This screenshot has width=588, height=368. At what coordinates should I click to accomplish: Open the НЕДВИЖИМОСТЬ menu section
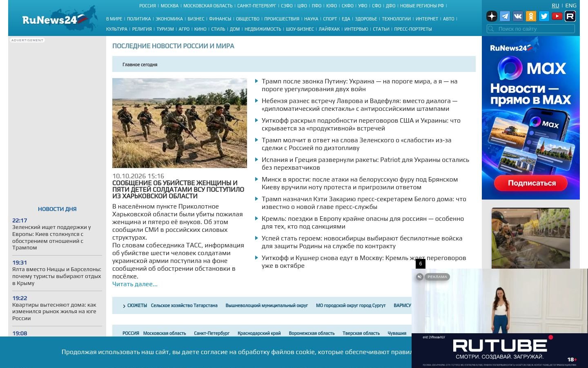(263, 29)
